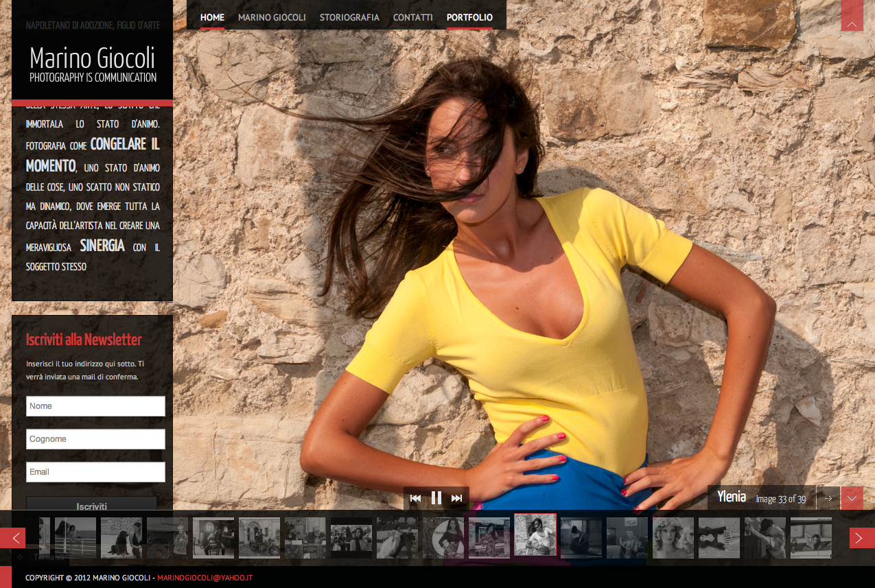Pause the slideshow
The image size is (875, 588).
[436, 498]
